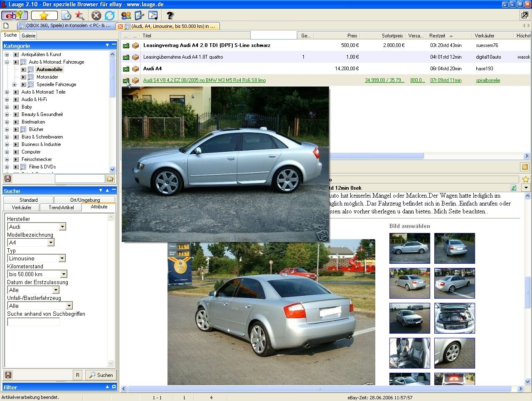The image size is (532, 401).
Task: Toggle play marker beside Motorräder category
Action: click(x=23, y=77)
